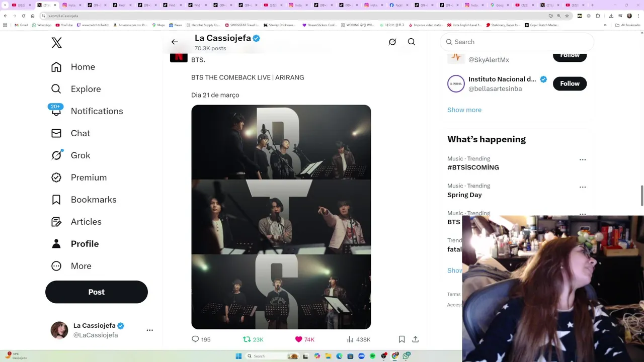Open Microsoft Edge from the taskbar

click(339, 356)
